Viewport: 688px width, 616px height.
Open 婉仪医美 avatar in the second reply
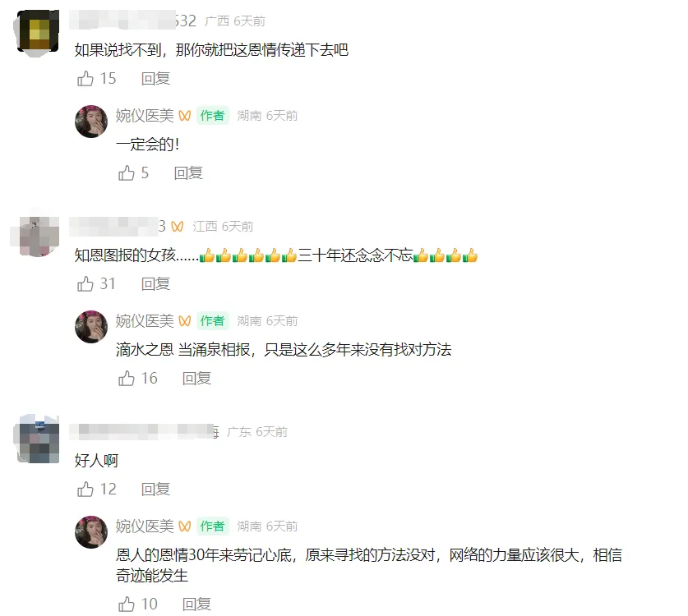pos(91,327)
